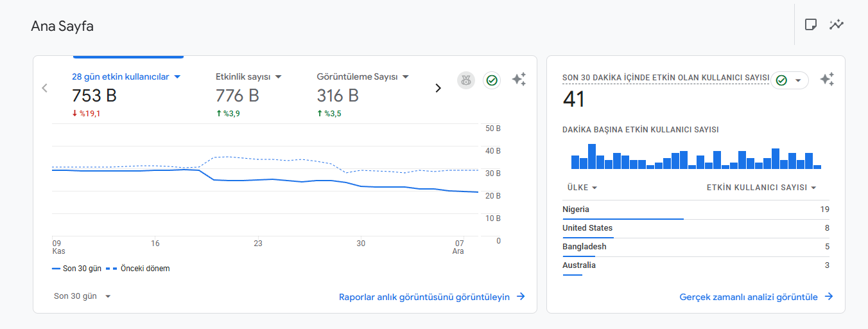This screenshot has height=329, width=868.
Task: Click the green check data quality icon on the chart card
Action: 492,80
